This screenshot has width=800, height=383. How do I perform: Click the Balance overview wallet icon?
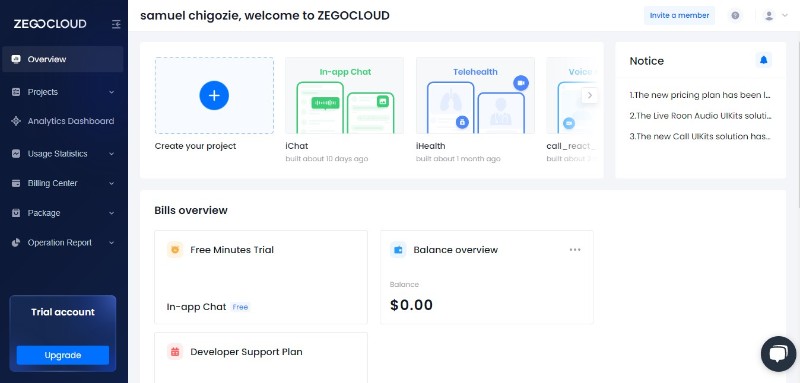coord(398,250)
